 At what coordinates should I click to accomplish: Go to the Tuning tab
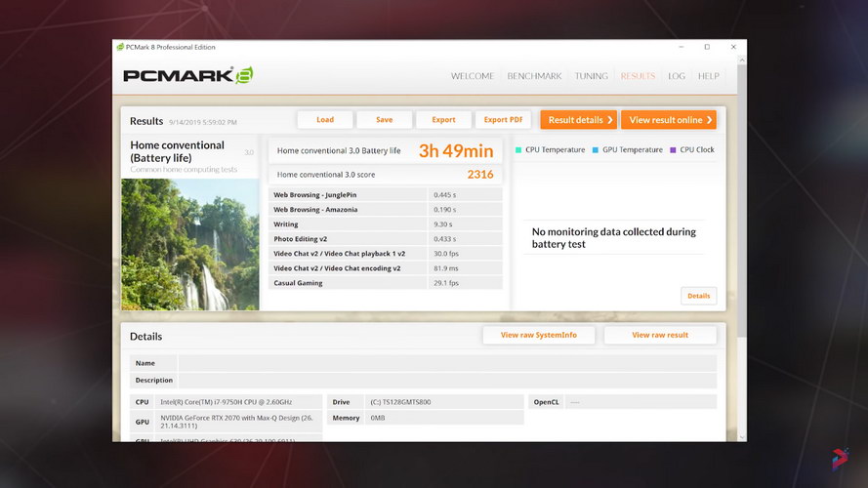pos(591,76)
